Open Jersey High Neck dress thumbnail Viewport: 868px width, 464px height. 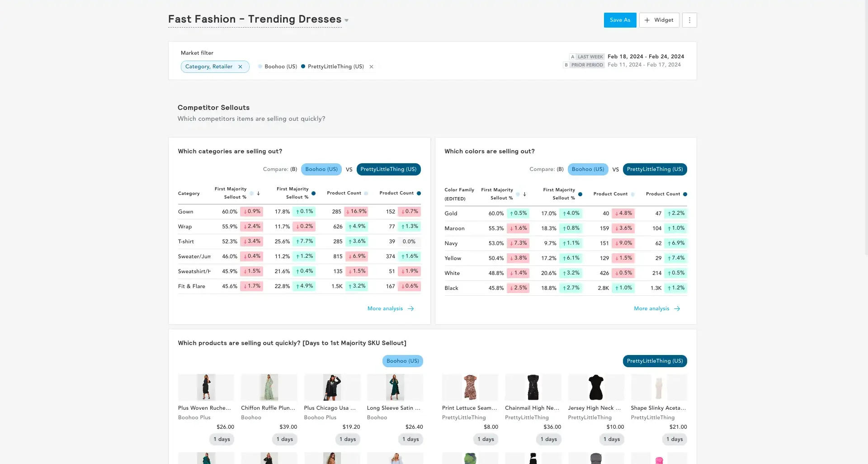coord(596,387)
